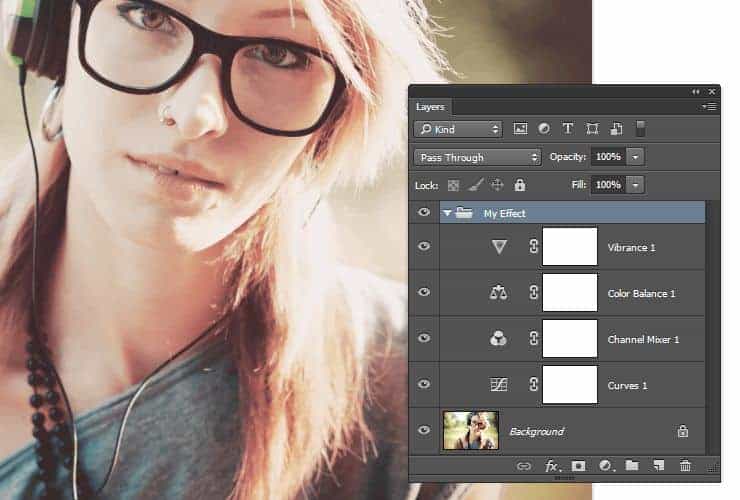Open the Fill slider arrow

point(635,185)
